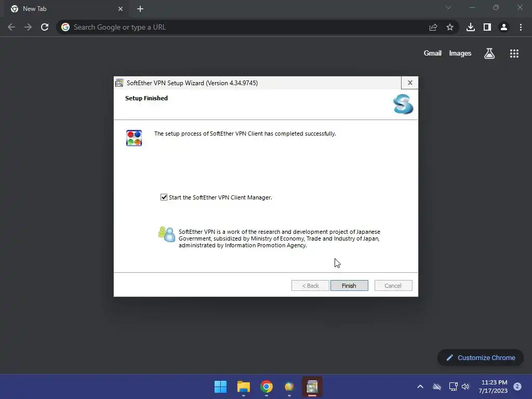The image size is (532, 399).
Task: Open Chrome three-dot menu
Action: [x=521, y=27]
